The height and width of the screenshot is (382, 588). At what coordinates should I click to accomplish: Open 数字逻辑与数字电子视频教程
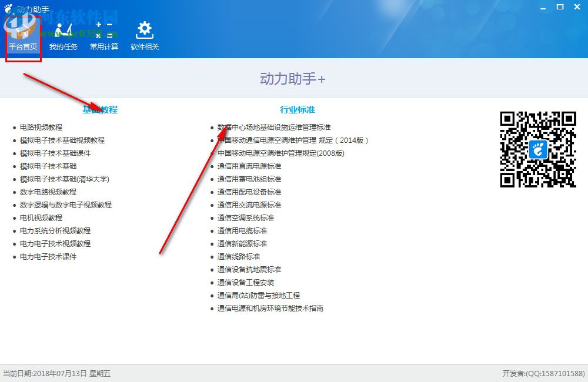(65, 205)
